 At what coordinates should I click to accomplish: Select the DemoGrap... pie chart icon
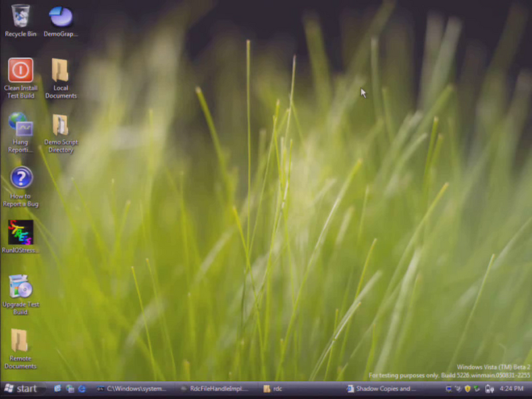(x=61, y=21)
